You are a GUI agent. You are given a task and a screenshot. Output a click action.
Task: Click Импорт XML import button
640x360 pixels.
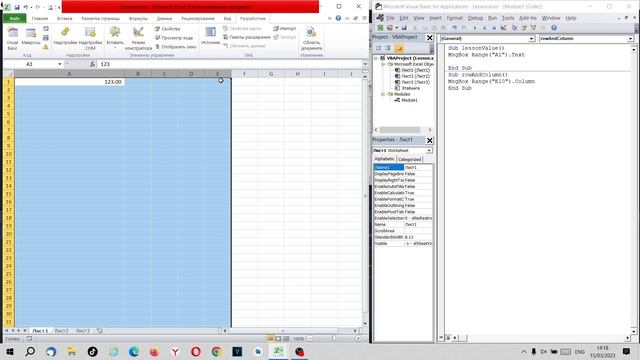pyautogui.click(x=285, y=29)
